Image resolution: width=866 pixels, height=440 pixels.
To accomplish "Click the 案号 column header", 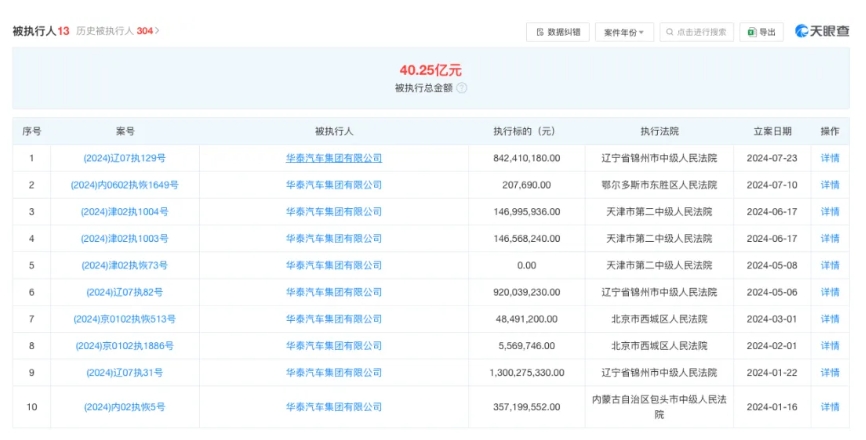I will pyautogui.click(x=125, y=131).
